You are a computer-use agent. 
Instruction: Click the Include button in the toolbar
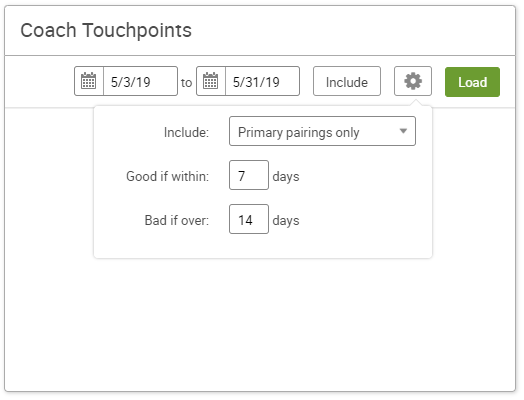(347, 81)
